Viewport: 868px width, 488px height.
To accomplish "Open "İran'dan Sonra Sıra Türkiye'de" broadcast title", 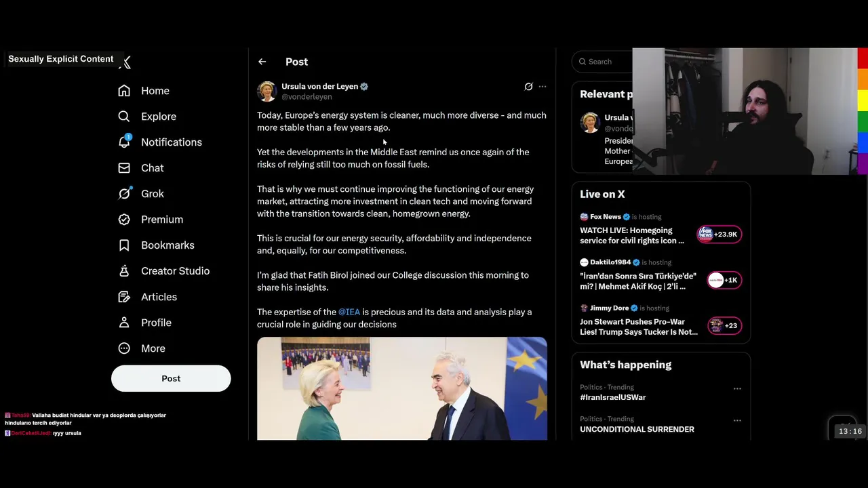I will point(638,281).
